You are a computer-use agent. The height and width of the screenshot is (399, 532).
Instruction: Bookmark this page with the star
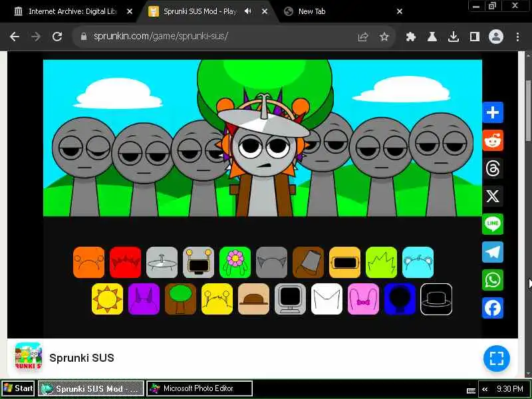click(384, 37)
